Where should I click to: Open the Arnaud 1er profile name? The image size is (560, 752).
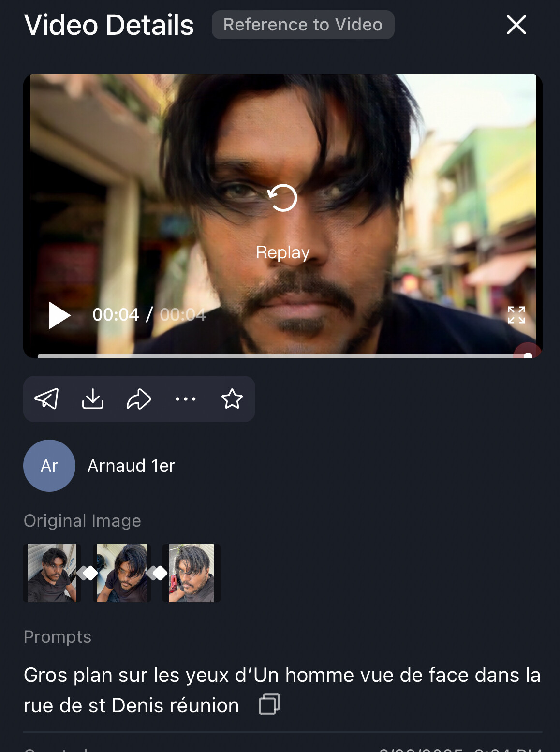coord(131,466)
